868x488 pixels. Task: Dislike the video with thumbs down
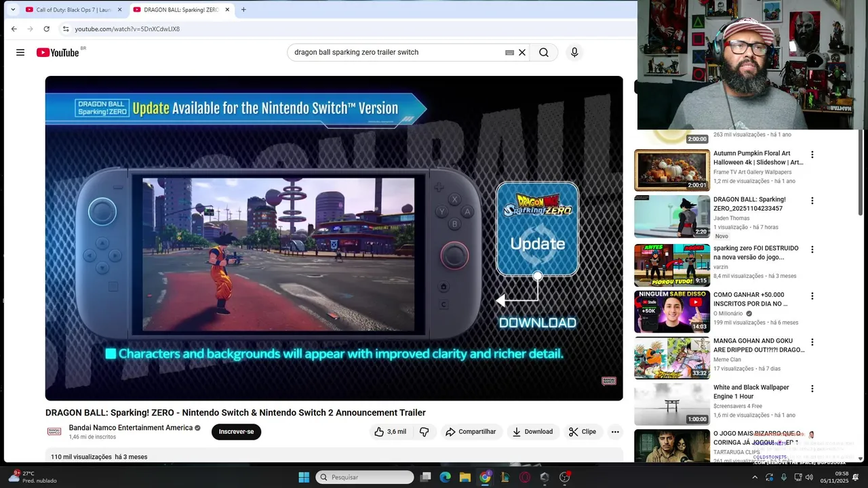(425, 432)
